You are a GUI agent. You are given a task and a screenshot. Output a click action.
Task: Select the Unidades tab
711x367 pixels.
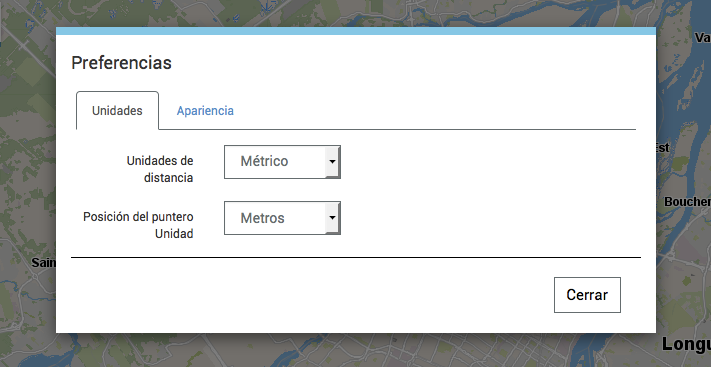(x=117, y=111)
